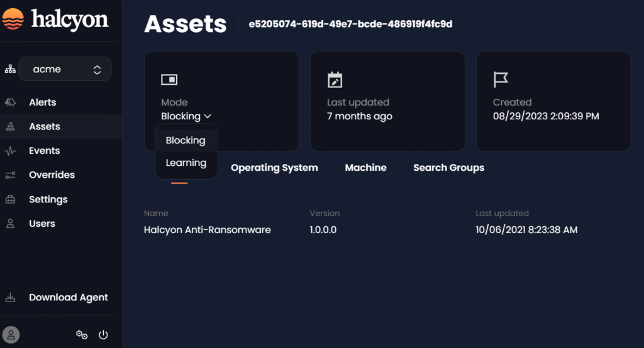The width and height of the screenshot is (644, 348).
Task: Click the Settings briefcase icon in sidebar
Action: [10, 200]
